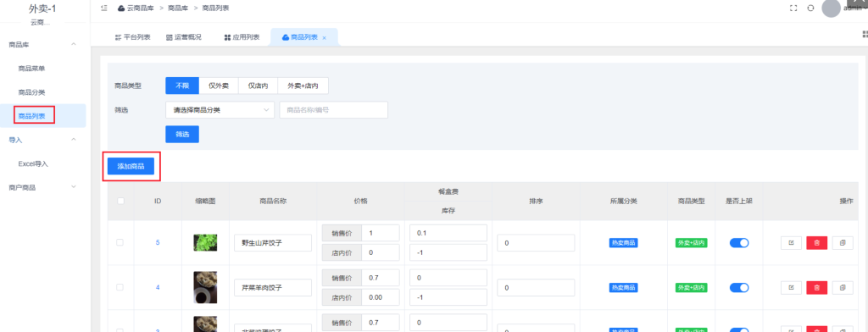Viewport: 868px width, 332px height.
Task: Edit product 野生山芹饺子 with the pencil icon
Action: pyautogui.click(x=791, y=243)
